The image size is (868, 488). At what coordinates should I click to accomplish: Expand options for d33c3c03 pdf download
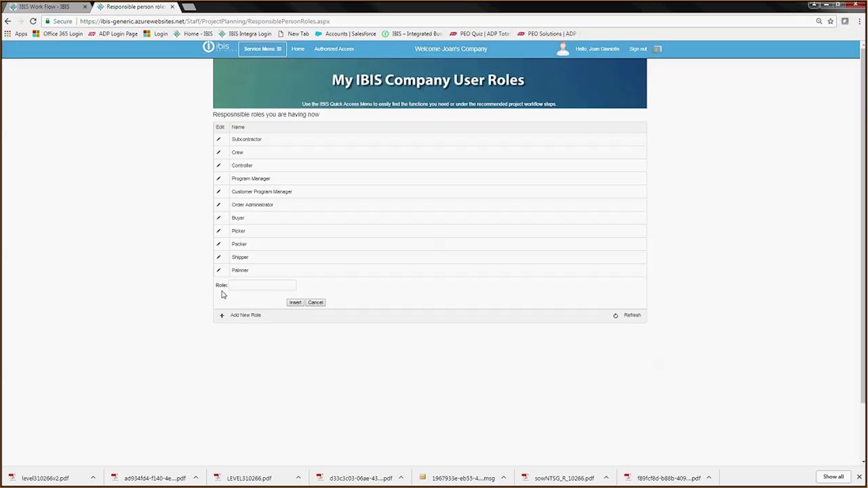coord(401,478)
